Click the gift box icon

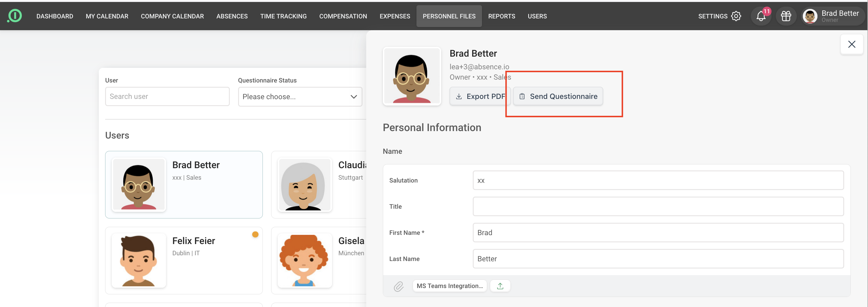(786, 16)
